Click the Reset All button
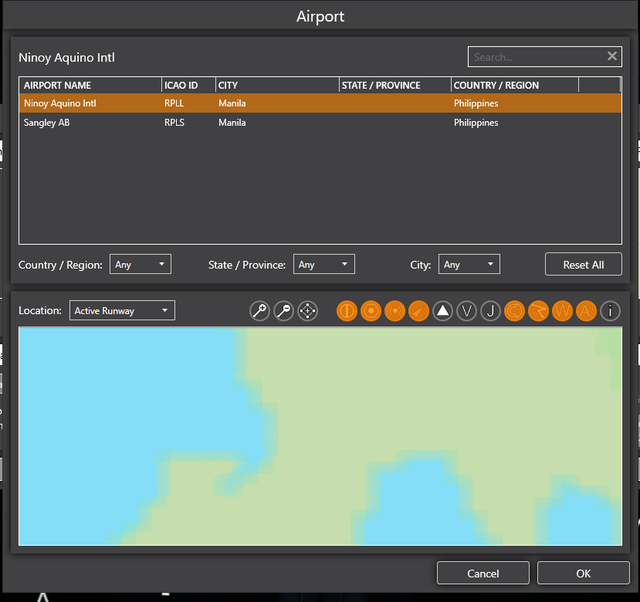Viewport: 640px width, 602px height. pyautogui.click(x=583, y=264)
